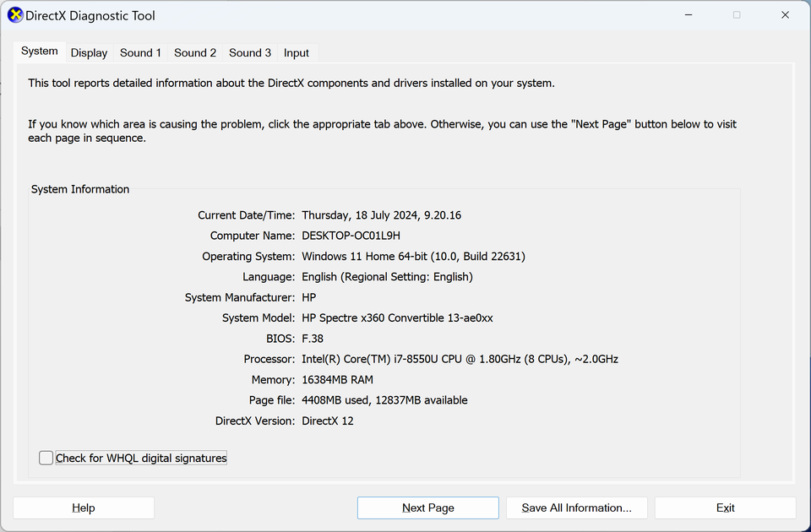Click the HP Spectre x360 system model text
Screen dimensions: 811x532
(x=397, y=318)
